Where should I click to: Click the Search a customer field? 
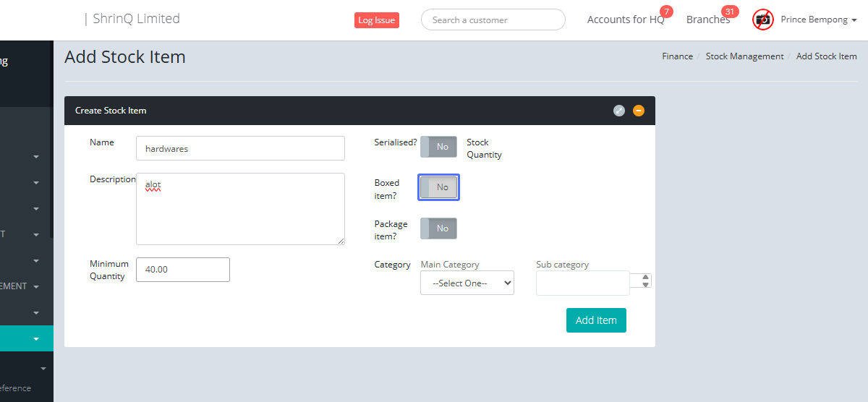pos(493,20)
